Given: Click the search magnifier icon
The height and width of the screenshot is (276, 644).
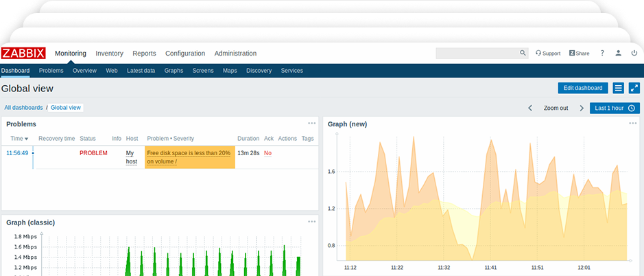Looking at the screenshot, I should [x=522, y=53].
